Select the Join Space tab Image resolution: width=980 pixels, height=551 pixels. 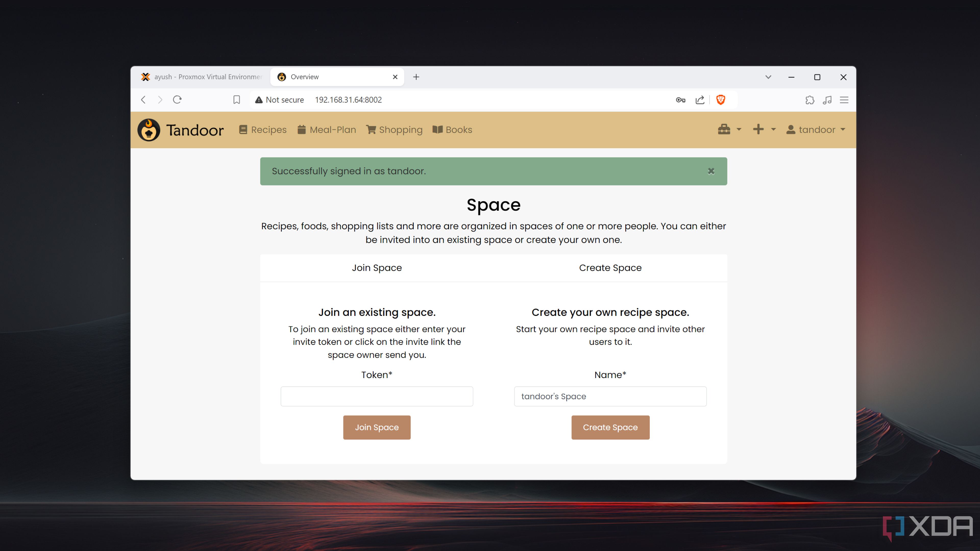pyautogui.click(x=376, y=267)
